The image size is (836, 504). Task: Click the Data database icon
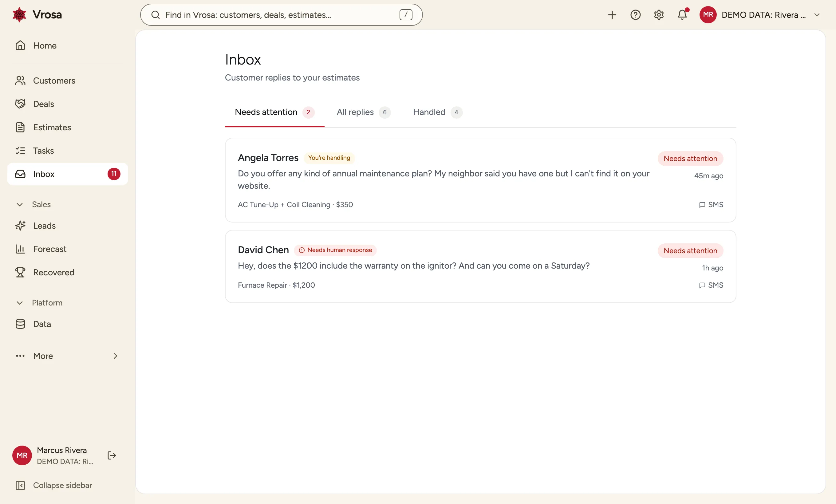(20, 324)
